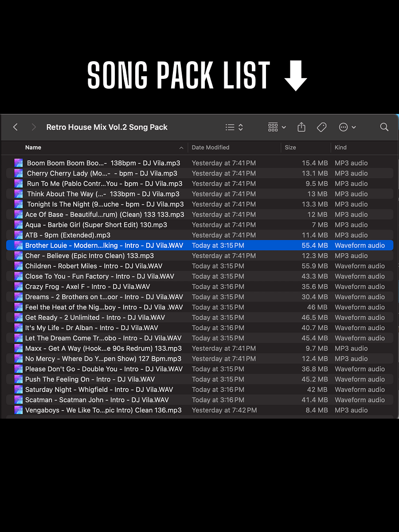The image size is (399, 532).
Task: Click the file icon of It's My Life
Action: [18, 328]
